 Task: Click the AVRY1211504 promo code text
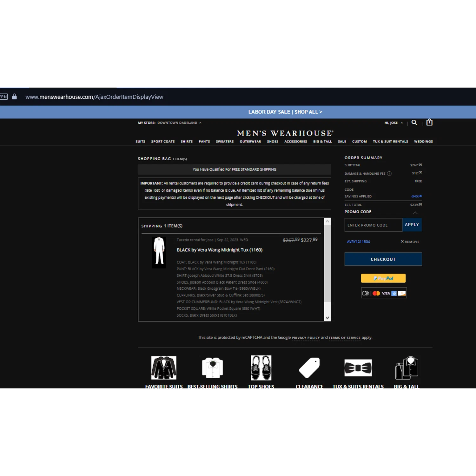click(358, 242)
